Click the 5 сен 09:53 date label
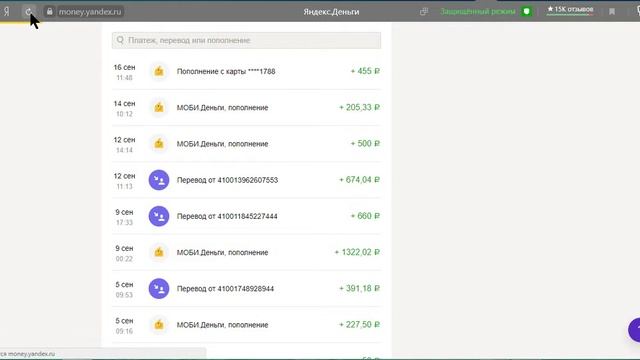Viewport: 640px width, 360px height. pos(124,289)
